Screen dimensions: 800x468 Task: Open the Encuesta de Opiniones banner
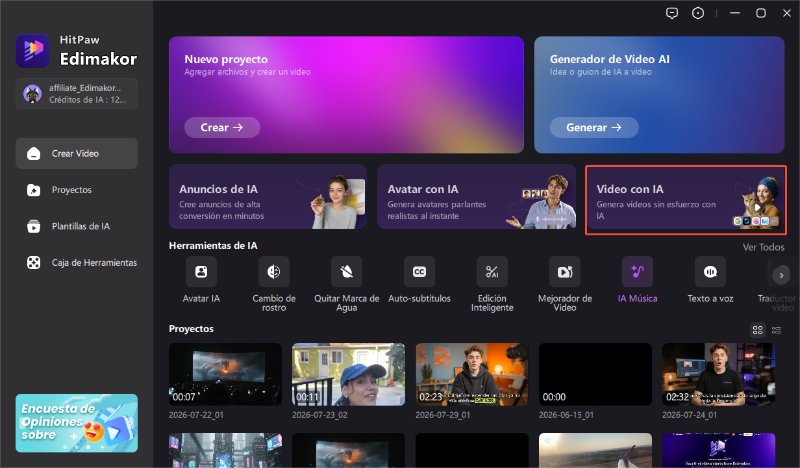click(77, 423)
